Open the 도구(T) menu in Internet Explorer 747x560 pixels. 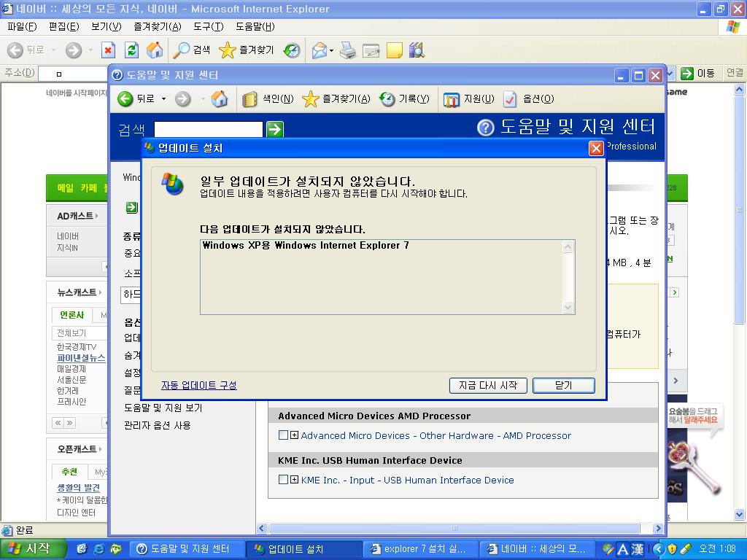click(x=208, y=27)
